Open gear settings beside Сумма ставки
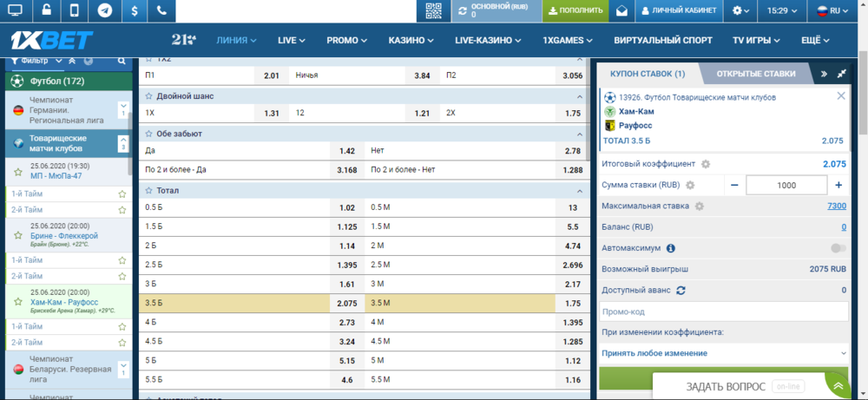 690,186
